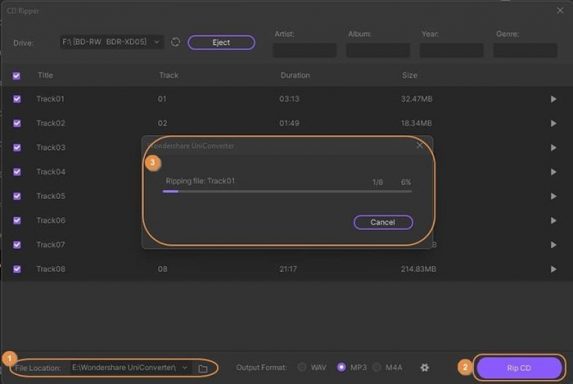Click the Artist input field
573x384 pixels.
[305, 50]
